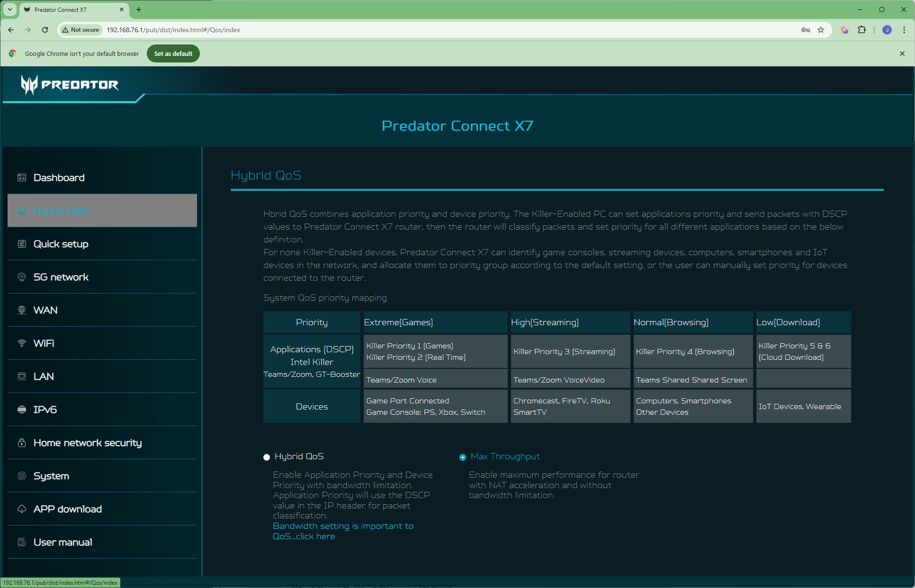Click the User manual icon

[x=22, y=542]
